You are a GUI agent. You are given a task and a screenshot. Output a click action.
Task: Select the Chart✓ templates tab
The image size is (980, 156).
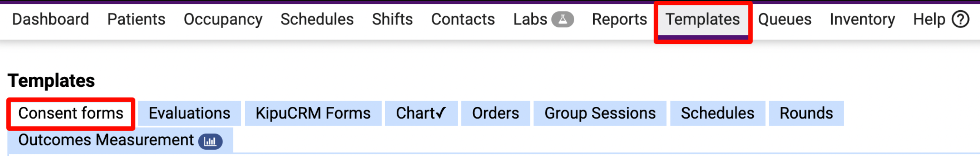[x=421, y=113]
